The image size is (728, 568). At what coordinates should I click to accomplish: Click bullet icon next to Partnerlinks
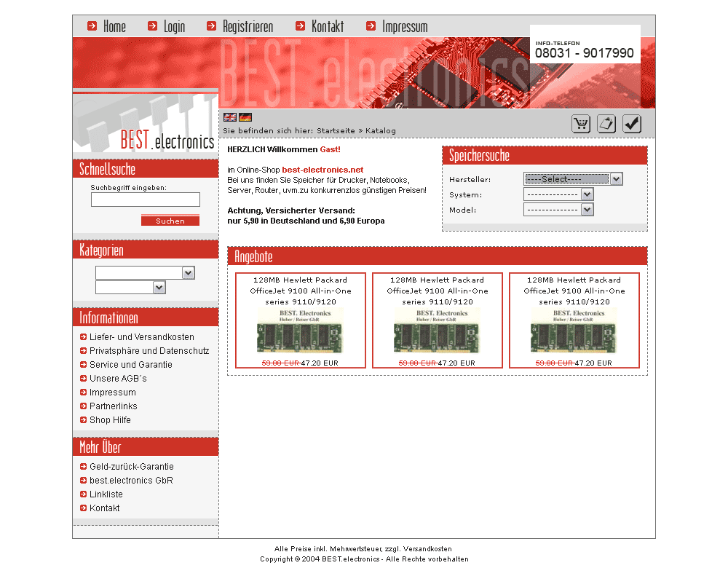click(83, 406)
